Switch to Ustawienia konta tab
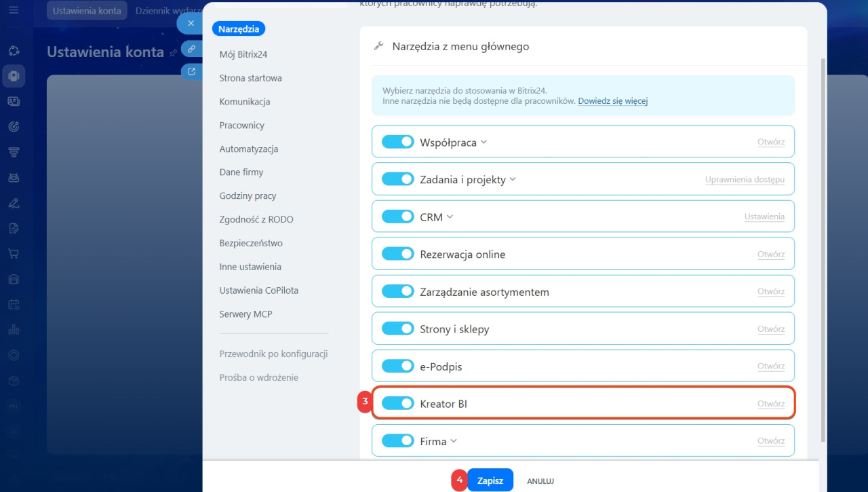The width and height of the screenshot is (868, 492). (87, 11)
